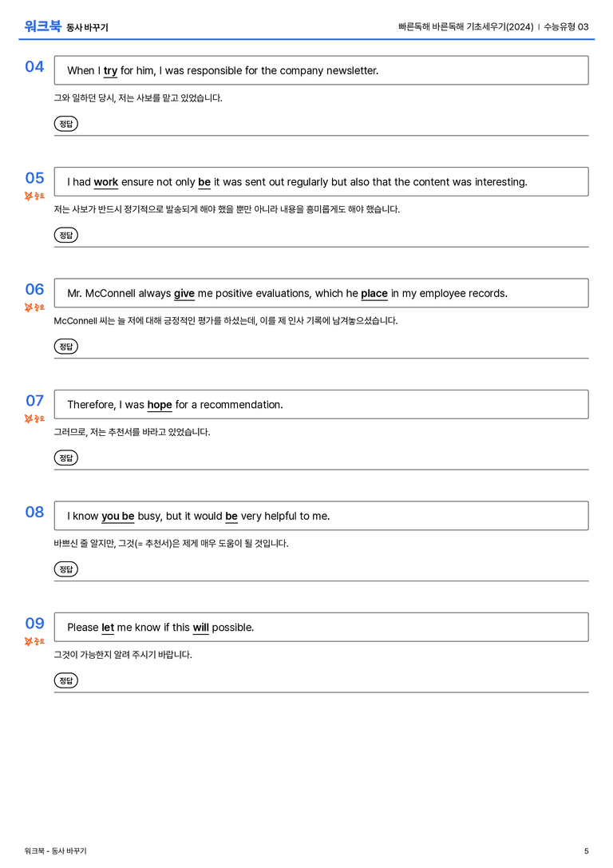The height and width of the screenshot is (868, 613).
Task: Click the 중요 star icon beside question 07
Action: click(x=28, y=418)
